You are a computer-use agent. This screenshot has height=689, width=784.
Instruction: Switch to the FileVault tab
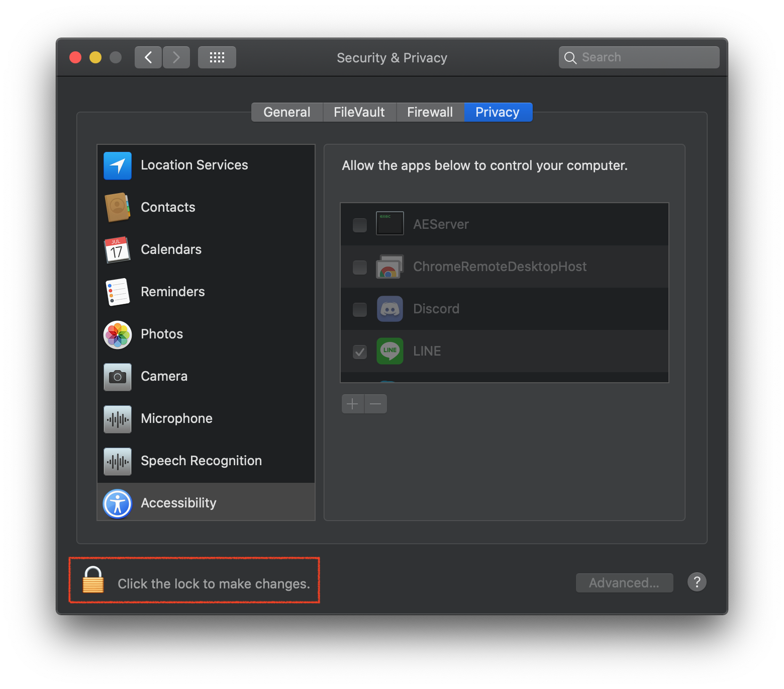point(359,112)
